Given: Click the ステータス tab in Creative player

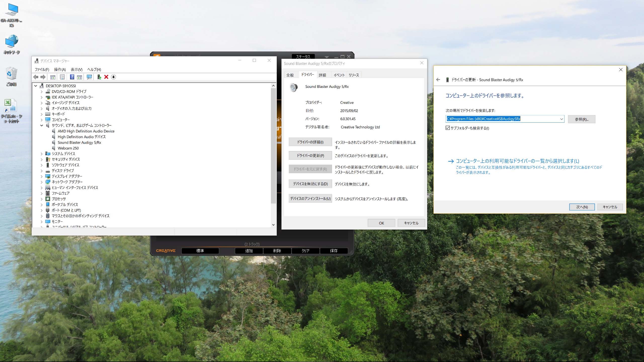Looking at the screenshot, I should click(x=303, y=57).
